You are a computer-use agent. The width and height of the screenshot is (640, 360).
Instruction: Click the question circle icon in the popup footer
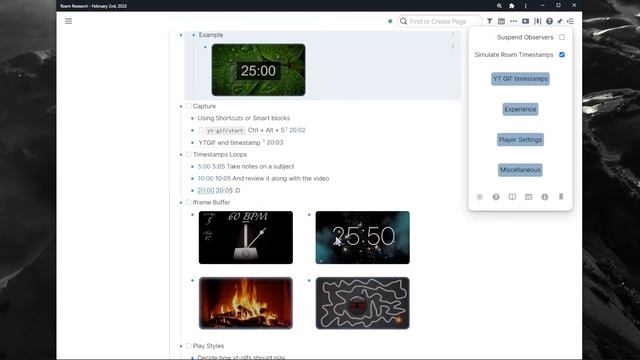tap(496, 197)
